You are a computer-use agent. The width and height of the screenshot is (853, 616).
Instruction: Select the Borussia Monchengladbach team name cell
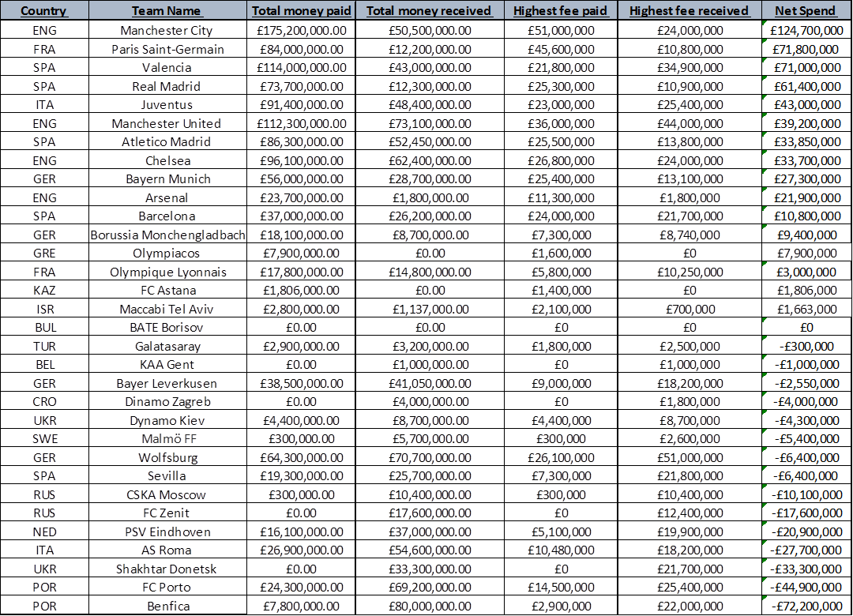click(x=167, y=235)
